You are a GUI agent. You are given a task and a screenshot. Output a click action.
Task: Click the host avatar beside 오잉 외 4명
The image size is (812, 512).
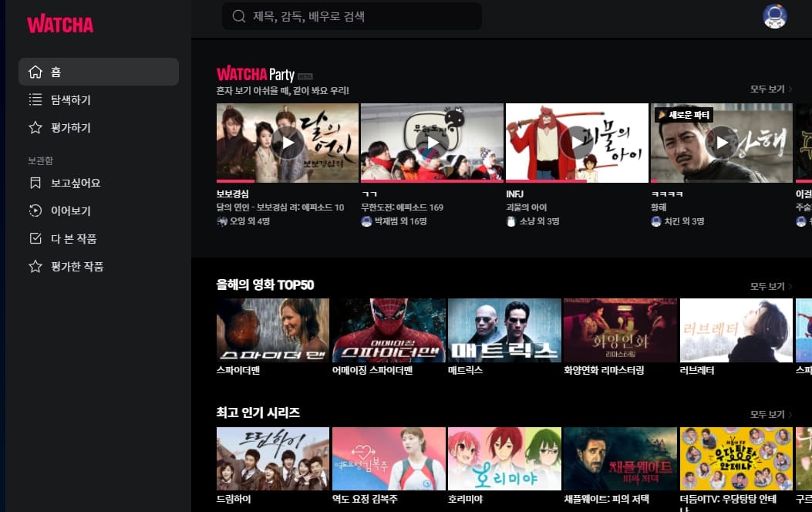(x=222, y=221)
